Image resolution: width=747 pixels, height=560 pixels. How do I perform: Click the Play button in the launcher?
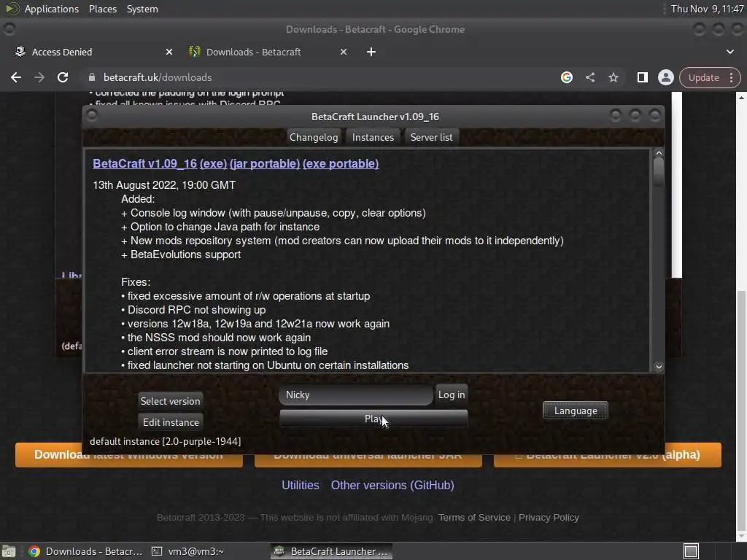tap(373, 419)
